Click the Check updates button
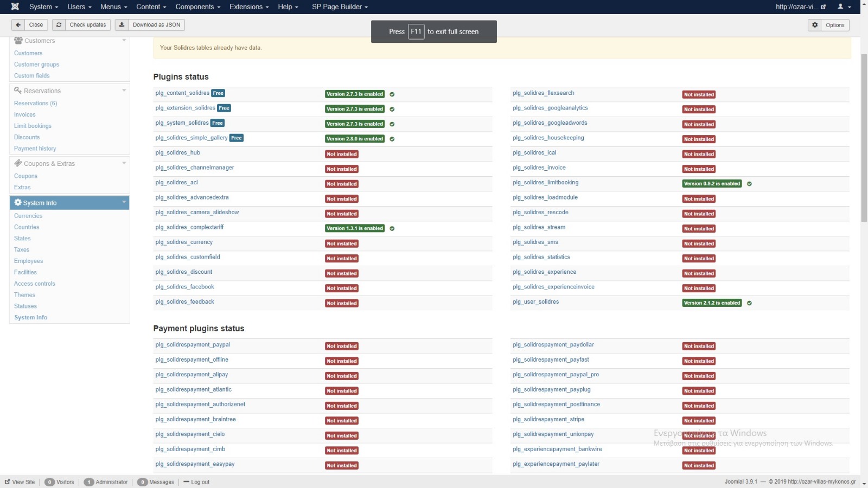The image size is (868, 488). point(87,25)
